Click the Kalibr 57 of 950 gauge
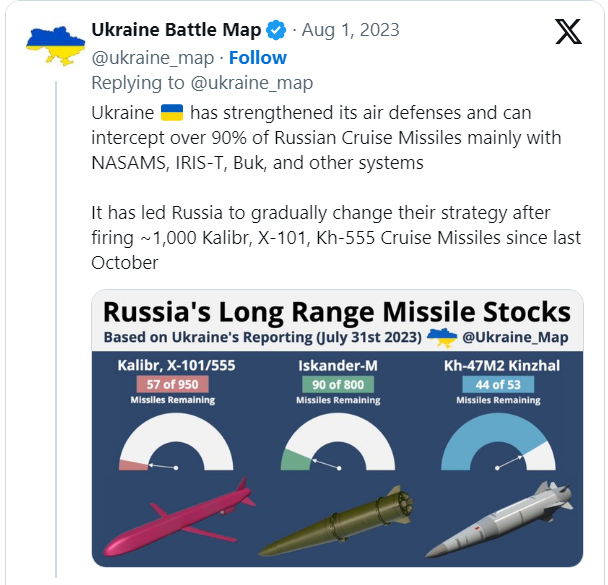The image size is (608, 585). (x=176, y=442)
